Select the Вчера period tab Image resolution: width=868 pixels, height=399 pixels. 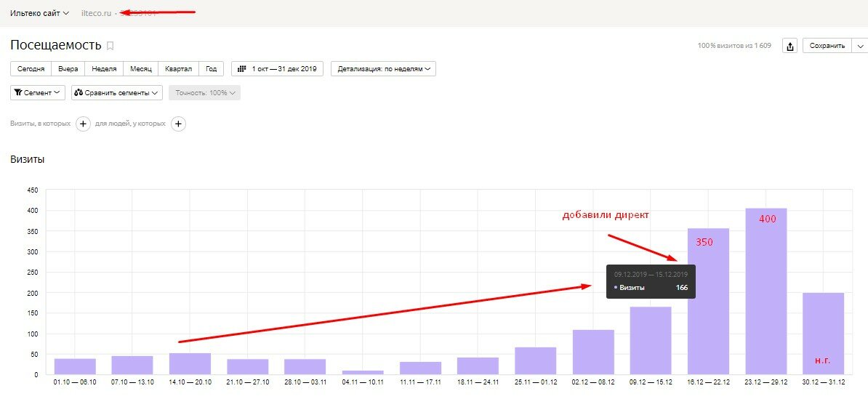[68, 69]
